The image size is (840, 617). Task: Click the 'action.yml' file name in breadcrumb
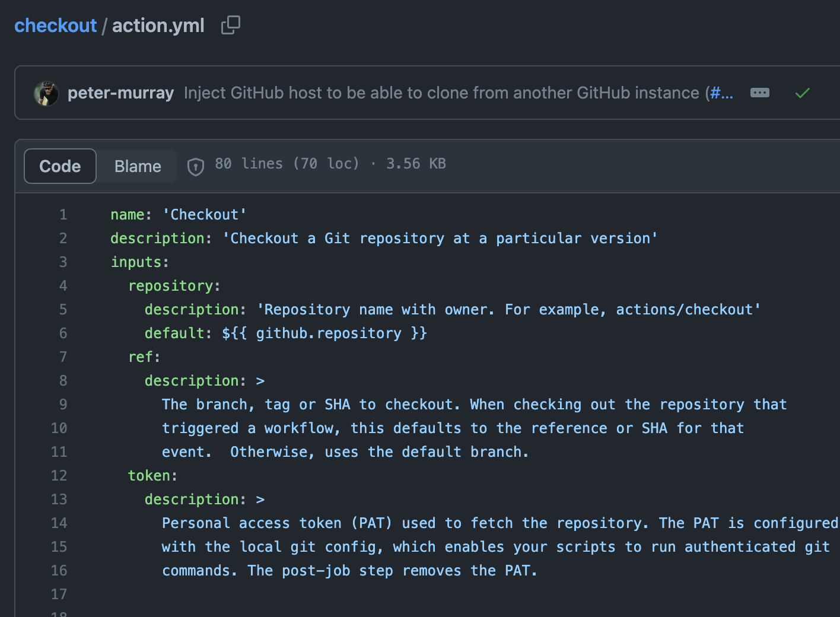158,26
